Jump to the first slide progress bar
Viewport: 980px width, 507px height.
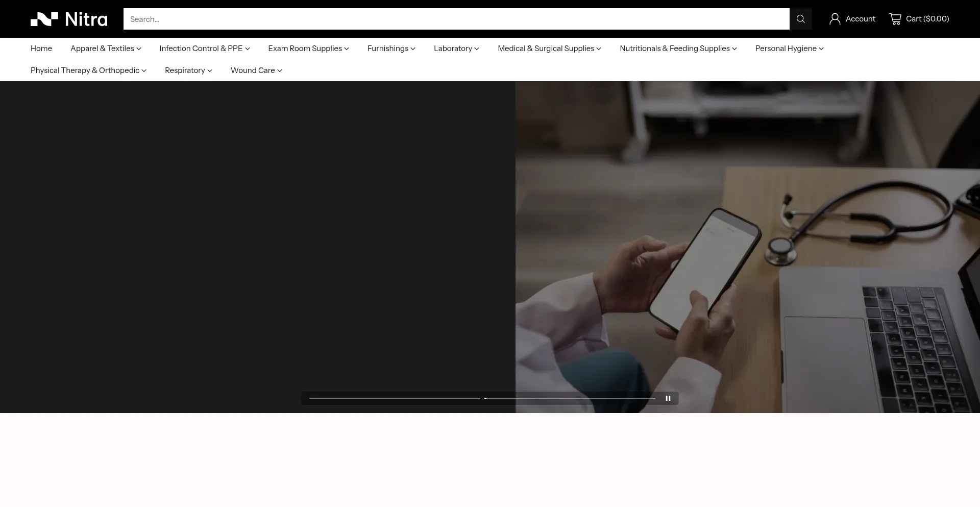(394, 398)
